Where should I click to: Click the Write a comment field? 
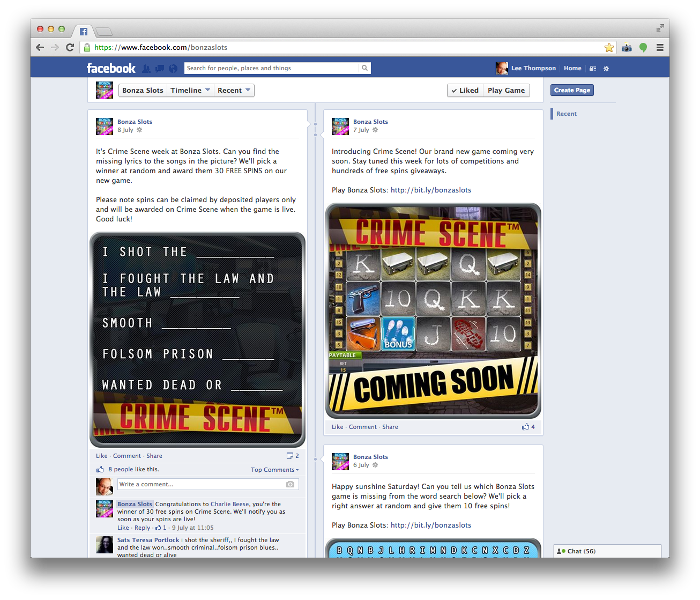coord(208,484)
